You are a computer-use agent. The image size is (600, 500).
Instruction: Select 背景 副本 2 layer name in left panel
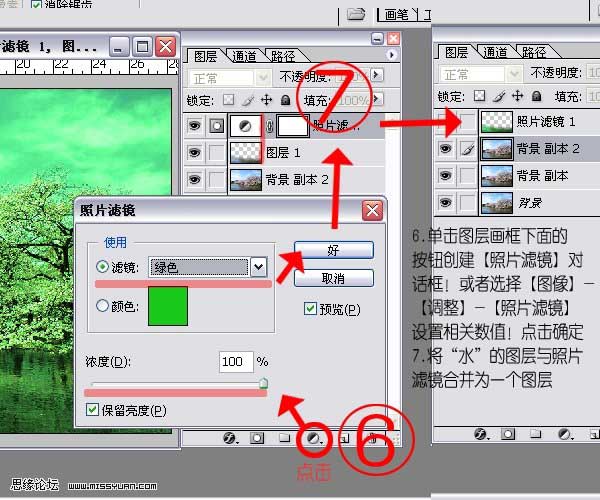[297, 179]
